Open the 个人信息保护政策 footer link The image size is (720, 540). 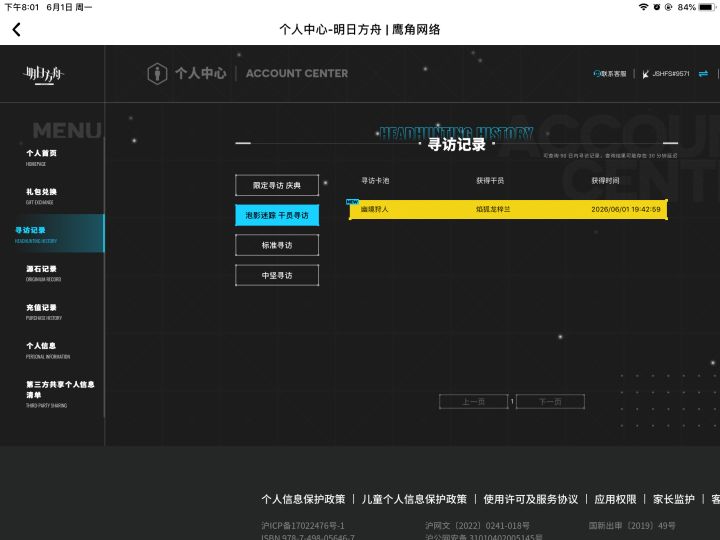click(x=303, y=499)
